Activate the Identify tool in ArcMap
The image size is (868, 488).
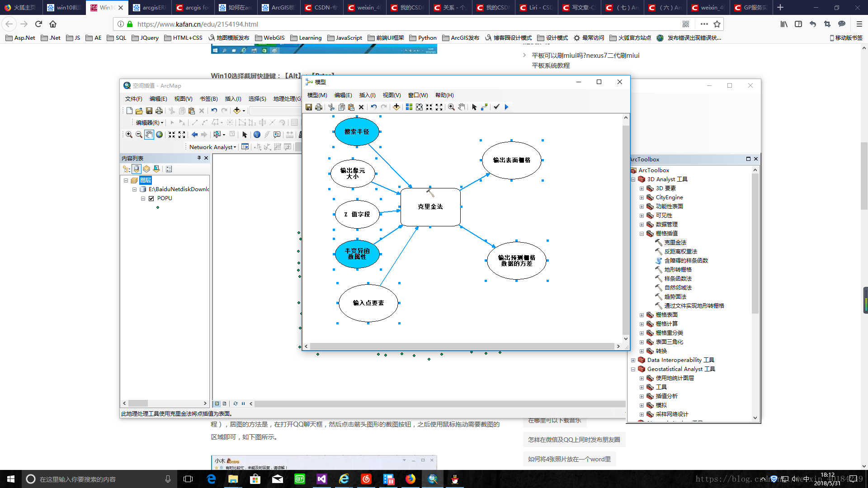click(257, 135)
